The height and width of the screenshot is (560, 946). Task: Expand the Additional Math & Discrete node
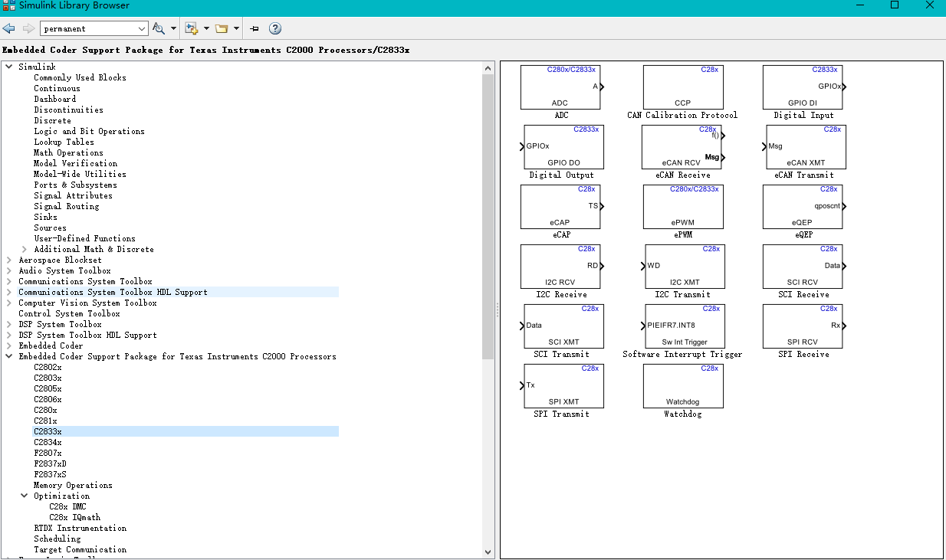click(25, 249)
